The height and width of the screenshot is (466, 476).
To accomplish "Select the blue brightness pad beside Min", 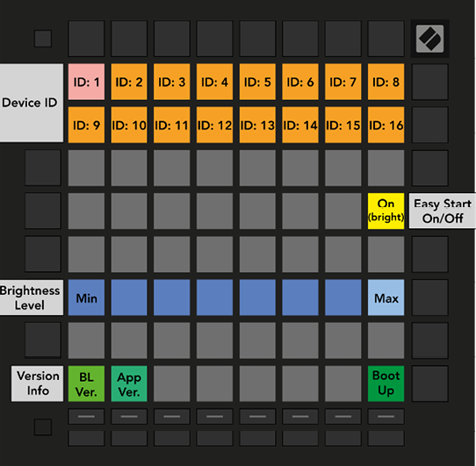I will click(x=129, y=298).
